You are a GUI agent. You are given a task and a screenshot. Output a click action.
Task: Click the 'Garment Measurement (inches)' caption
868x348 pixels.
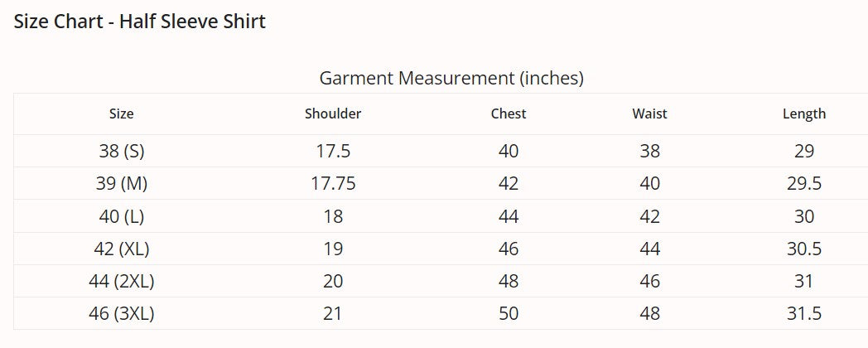click(x=451, y=78)
